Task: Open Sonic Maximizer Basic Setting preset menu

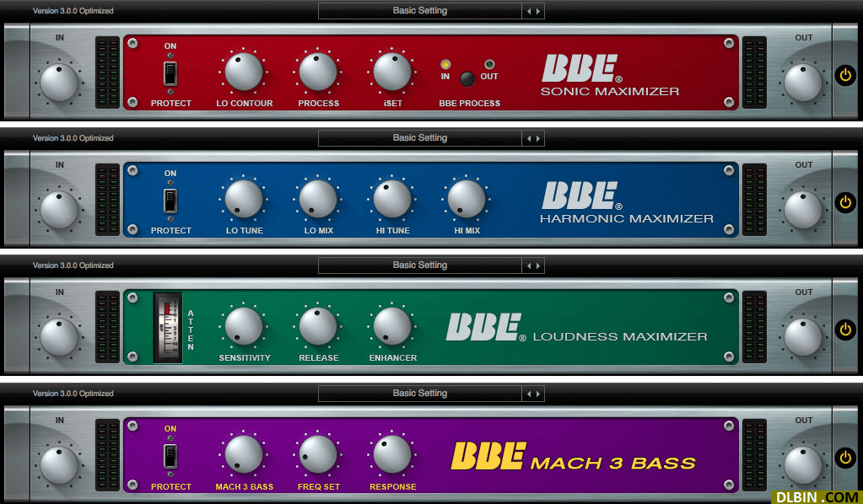Action: 420,11
